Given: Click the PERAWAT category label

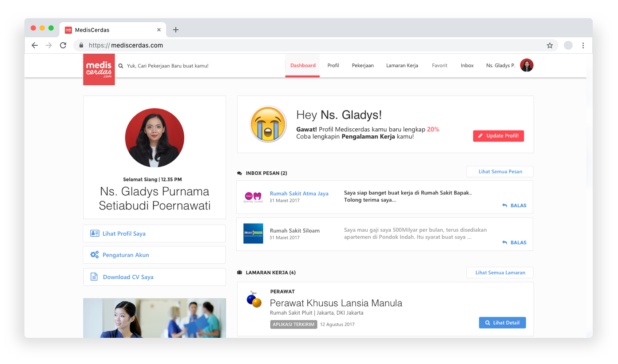Looking at the screenshot, I should [282, 292].
